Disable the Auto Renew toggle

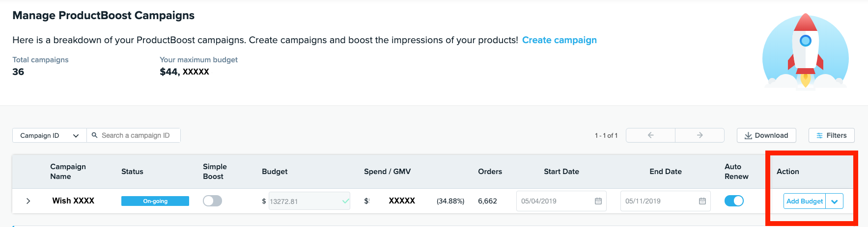point(734,201)
